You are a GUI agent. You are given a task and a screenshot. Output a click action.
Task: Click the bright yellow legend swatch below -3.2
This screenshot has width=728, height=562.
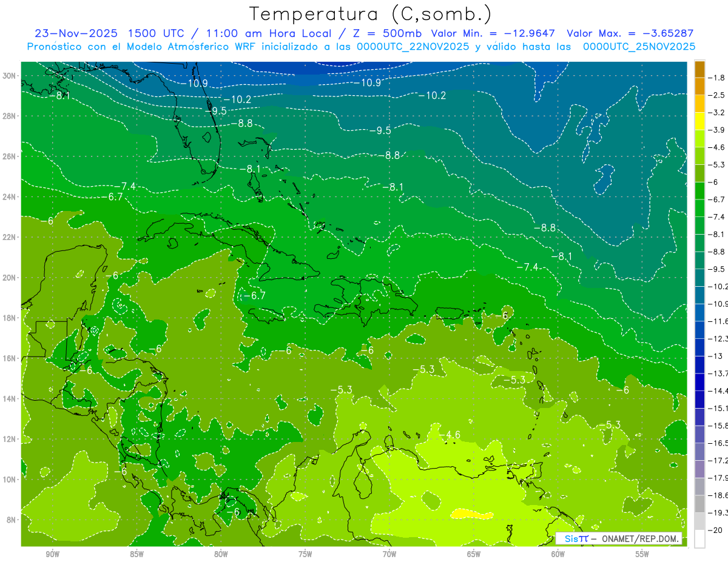[699, 121]
